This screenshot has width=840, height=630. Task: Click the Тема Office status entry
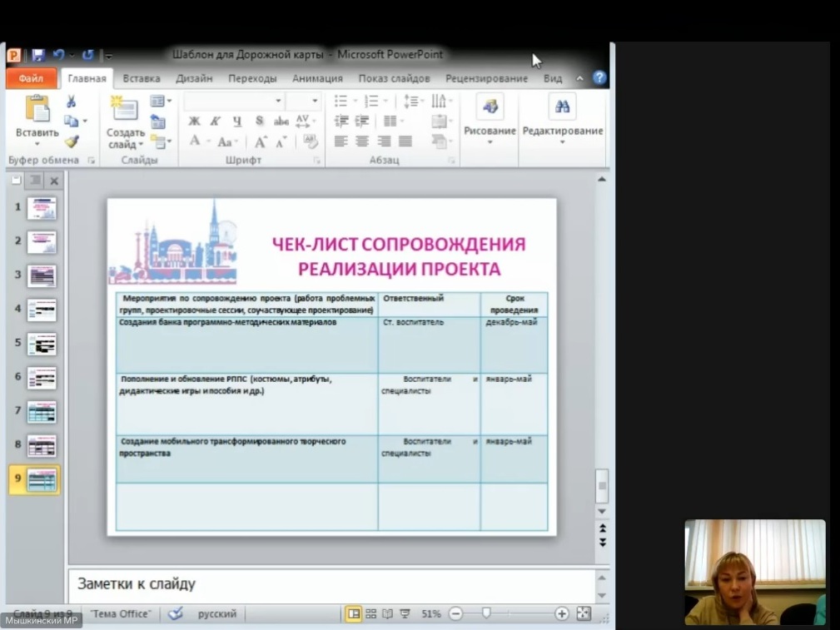(x=121, y=613)
